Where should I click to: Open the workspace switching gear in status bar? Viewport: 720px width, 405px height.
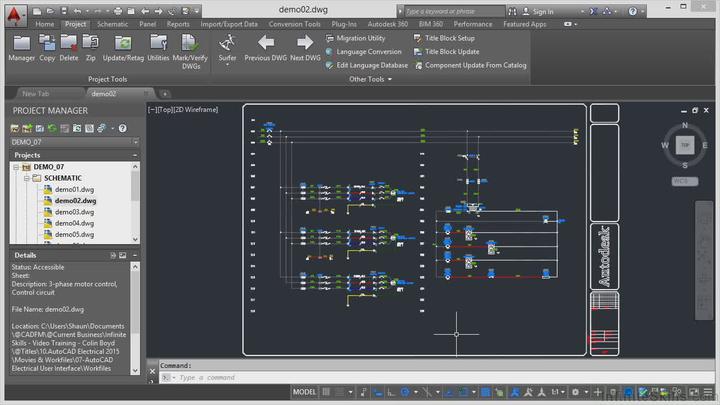(575, 392)
